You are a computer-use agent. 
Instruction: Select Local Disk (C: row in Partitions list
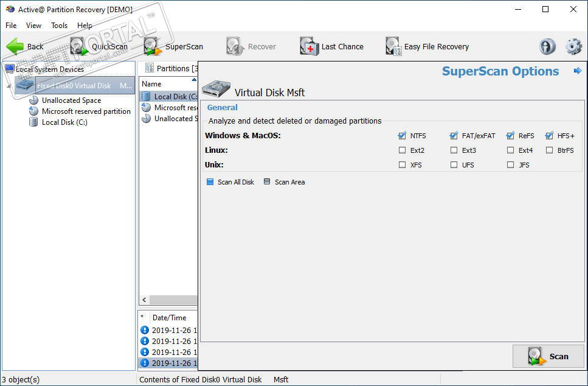tap(170, 96)
